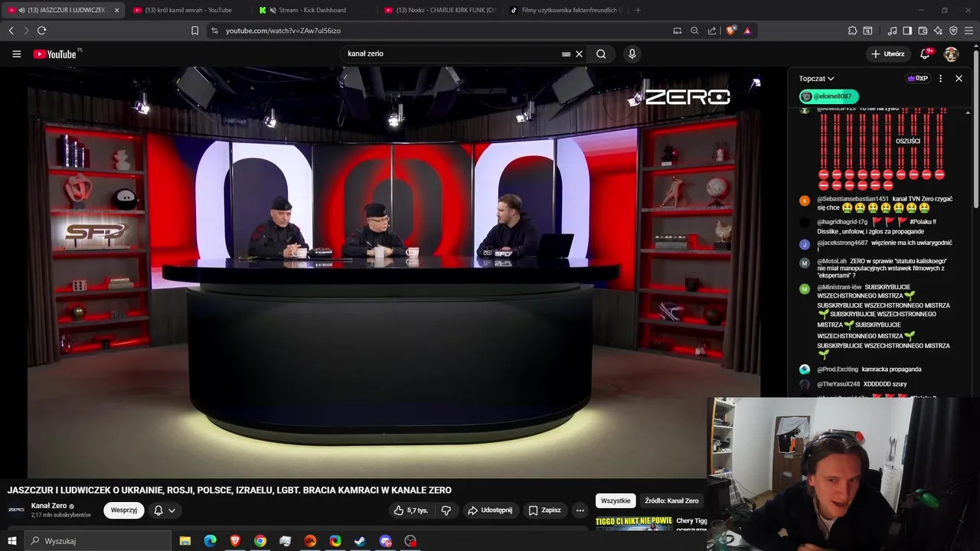Open YouTube notifications bell with 9+ badge

point(925,54)
